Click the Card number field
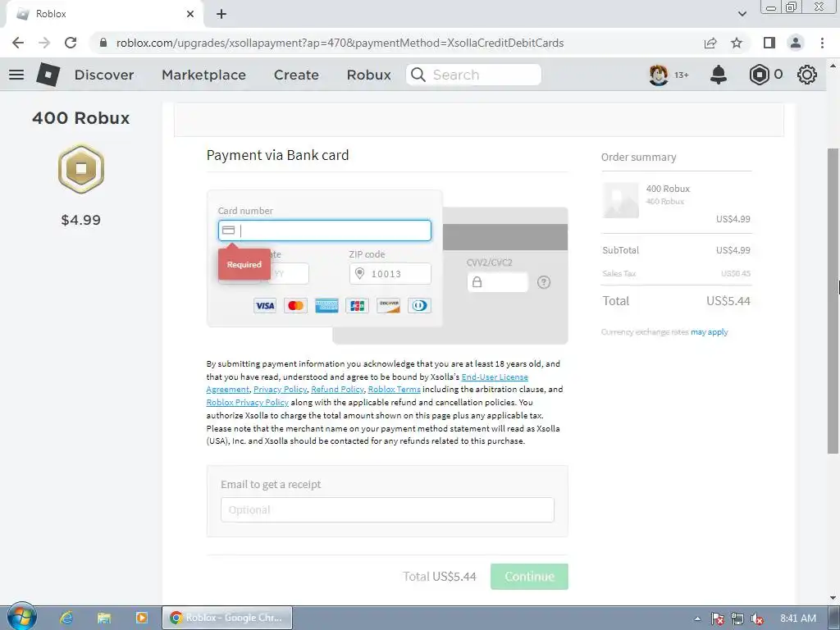 325,231
